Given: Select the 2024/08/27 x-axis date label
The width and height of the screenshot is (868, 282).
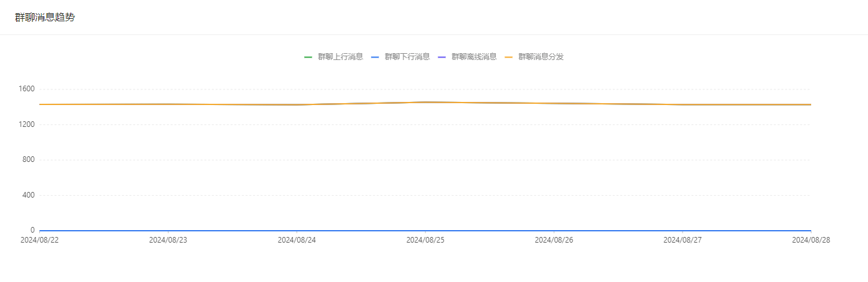Looking at the screenshot, I should [x=682, y=239].
